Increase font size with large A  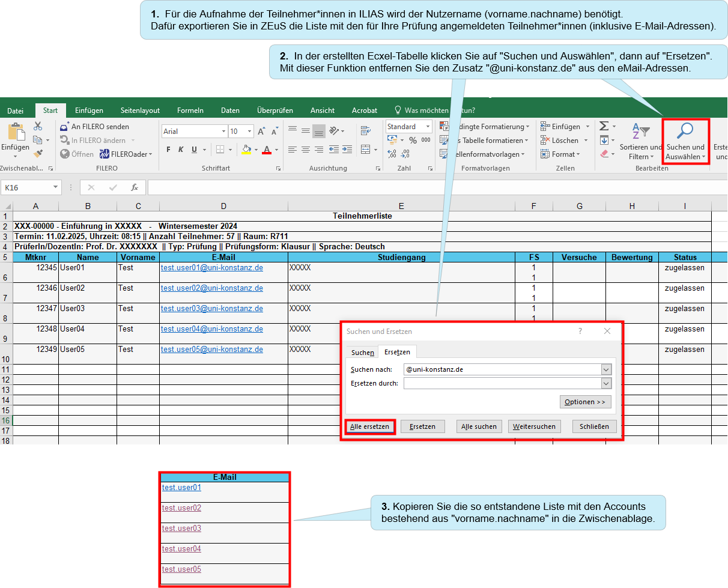click(261, 132)
